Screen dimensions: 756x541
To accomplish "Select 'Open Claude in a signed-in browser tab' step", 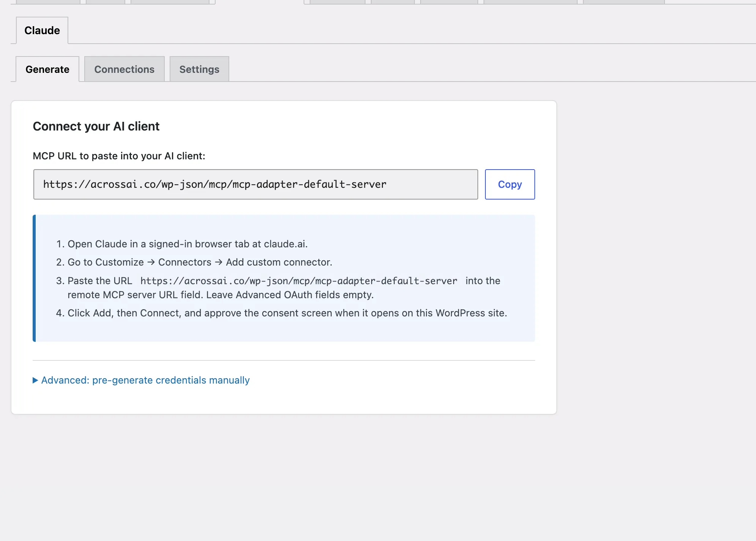I will [x=187, y=244].
